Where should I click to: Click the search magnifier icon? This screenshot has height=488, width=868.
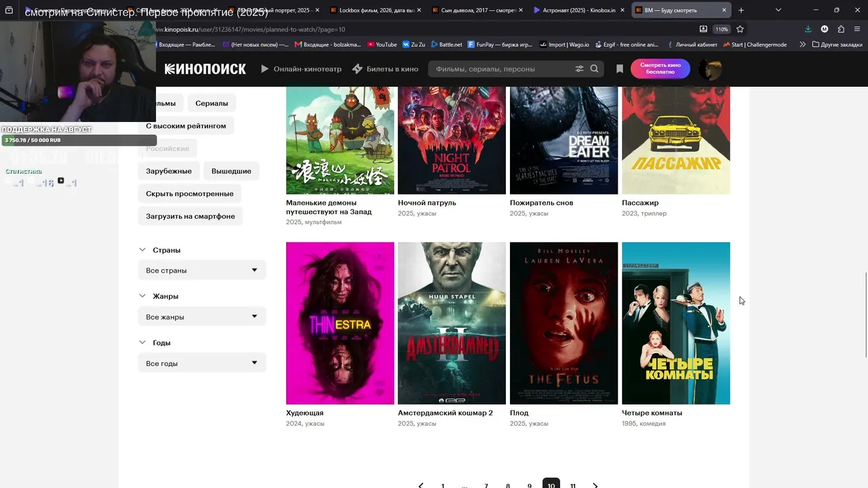[x=595, y=69]
